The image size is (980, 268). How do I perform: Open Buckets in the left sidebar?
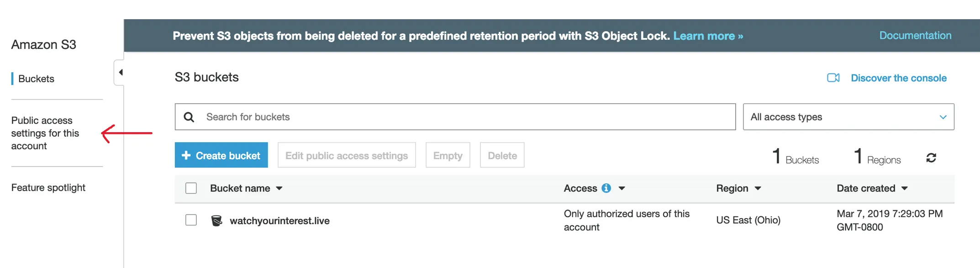tap(36, 79)
